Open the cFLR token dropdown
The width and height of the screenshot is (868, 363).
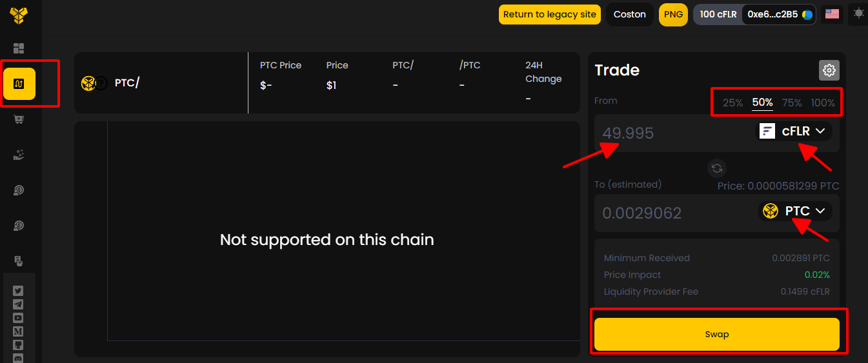click(x=794, y=131)
